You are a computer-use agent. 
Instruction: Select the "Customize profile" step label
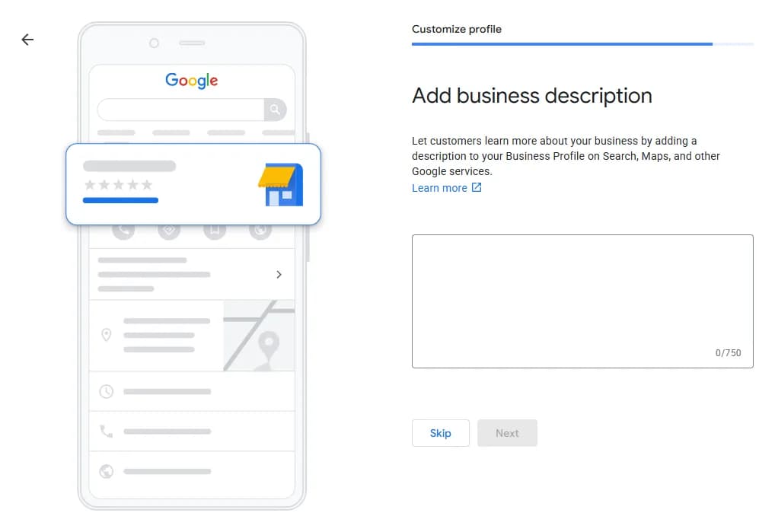point(456,29)
